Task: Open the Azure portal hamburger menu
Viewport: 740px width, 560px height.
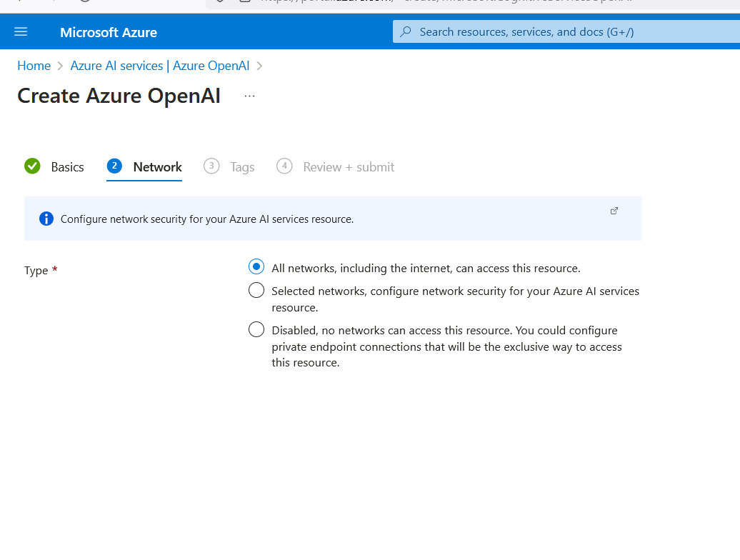Action: (21, 31)
